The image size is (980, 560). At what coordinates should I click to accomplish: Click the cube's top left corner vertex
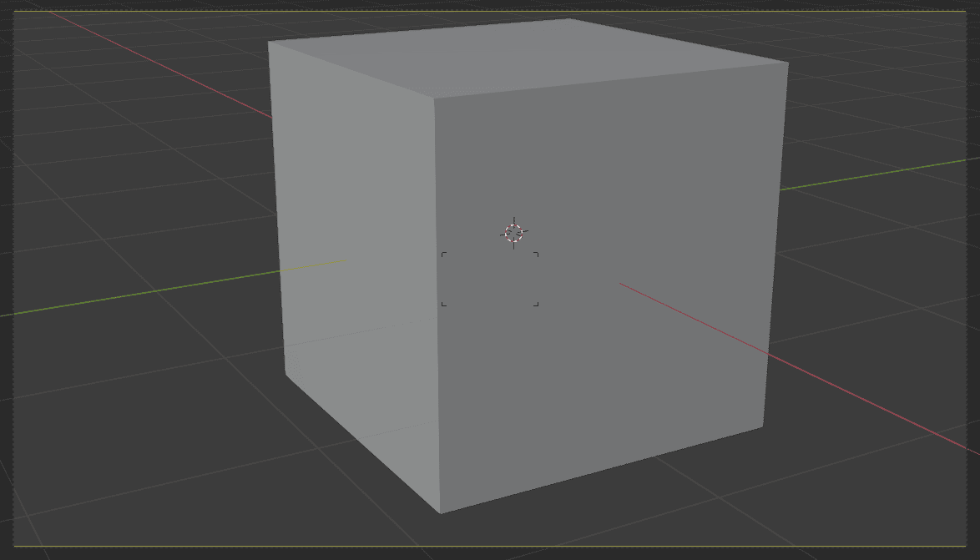(269, 42)
